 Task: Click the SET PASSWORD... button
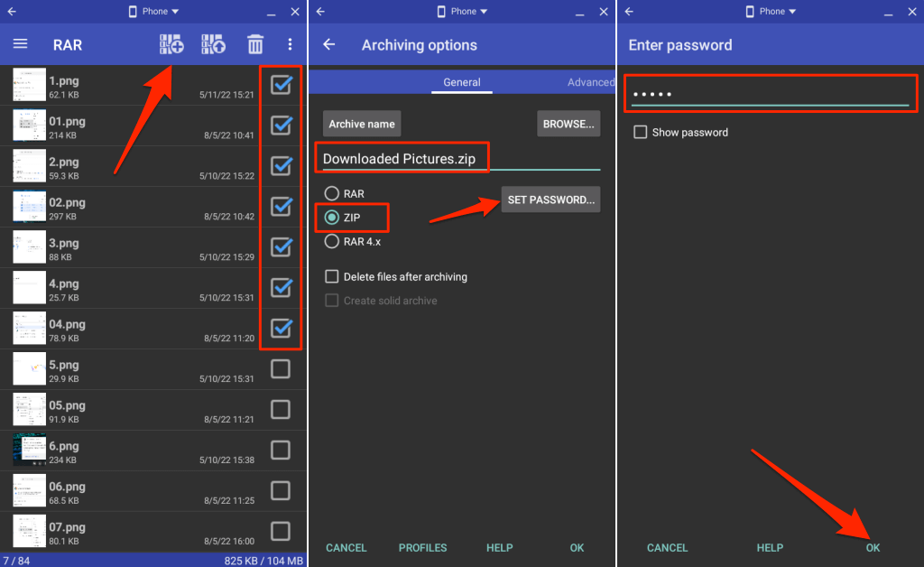[551, 200]
